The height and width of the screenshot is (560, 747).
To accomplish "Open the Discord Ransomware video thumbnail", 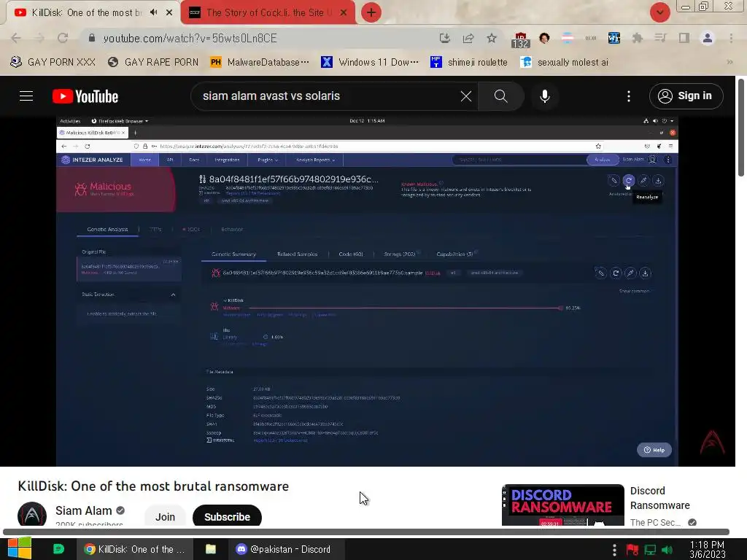I will (x=563, y=505).
